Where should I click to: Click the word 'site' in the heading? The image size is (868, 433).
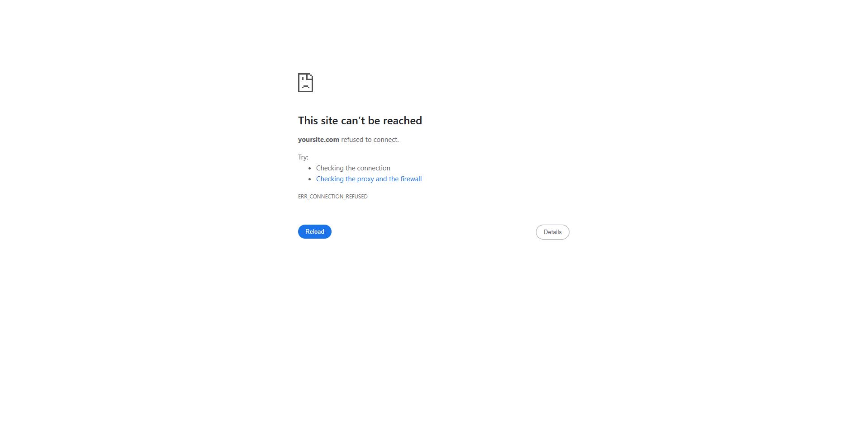tap(329, 121)
